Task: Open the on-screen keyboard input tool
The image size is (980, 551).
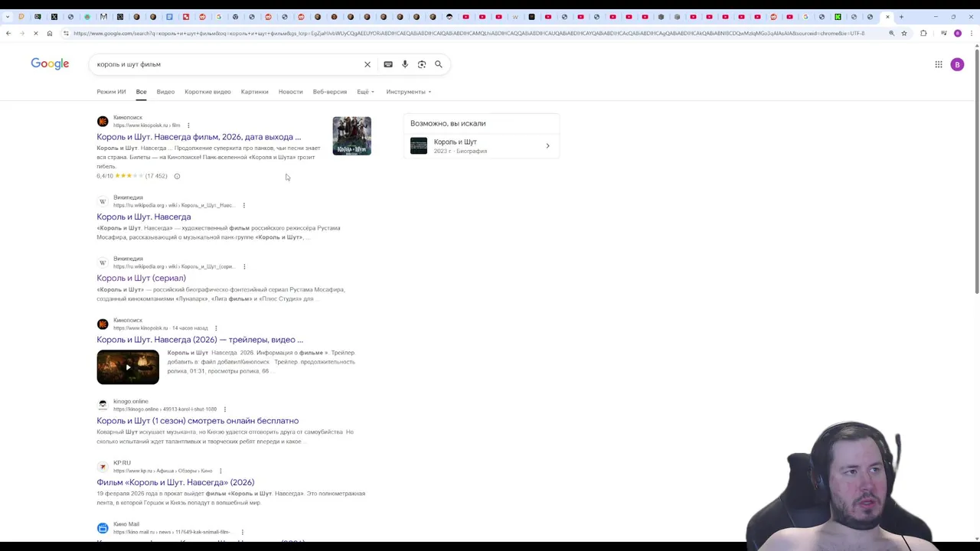Action: [388, 64]
